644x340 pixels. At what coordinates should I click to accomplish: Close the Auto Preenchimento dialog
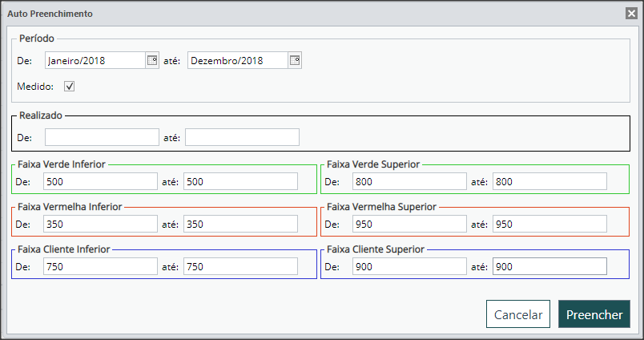631,14
